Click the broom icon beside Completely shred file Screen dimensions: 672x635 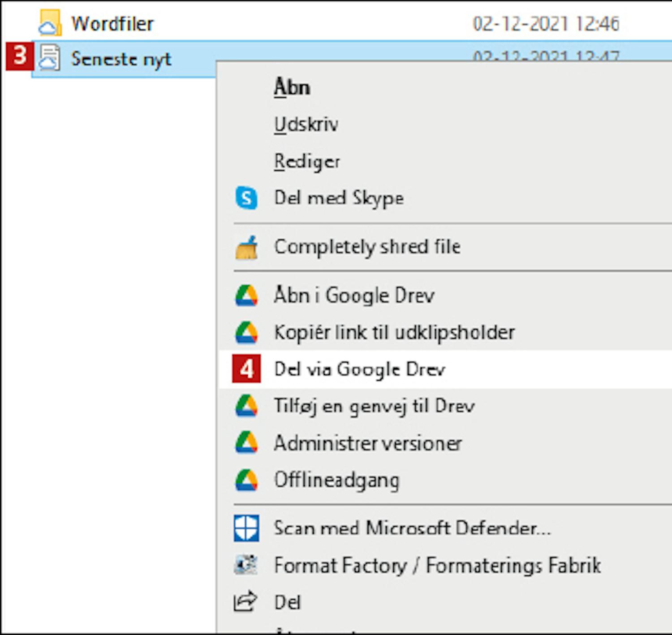pos(246,247)
